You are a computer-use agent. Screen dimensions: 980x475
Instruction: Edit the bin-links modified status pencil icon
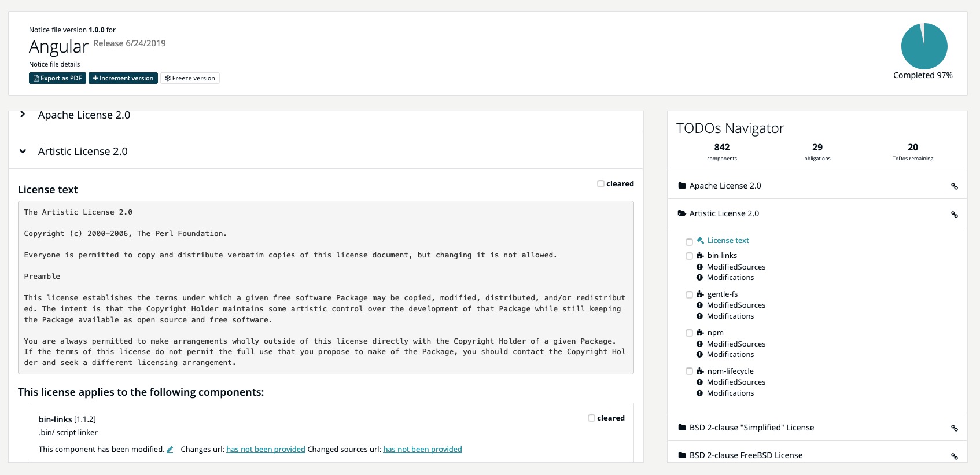pyautogui.click(x=170, y=450)
